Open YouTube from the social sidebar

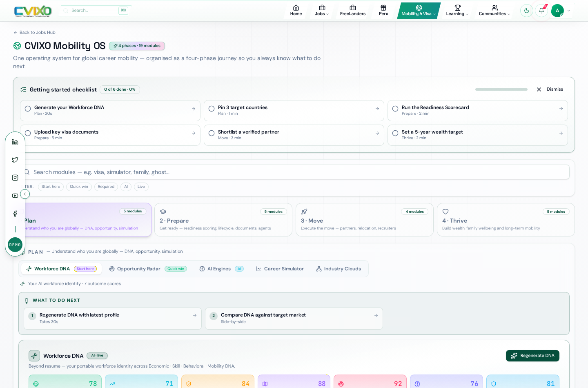[x=15, y=196]
